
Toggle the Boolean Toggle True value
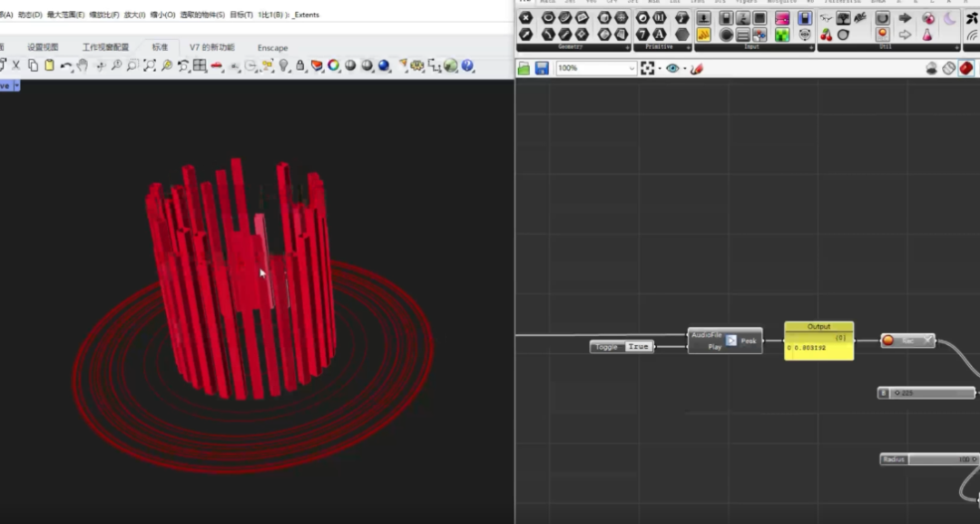click(x=638, y=346)
